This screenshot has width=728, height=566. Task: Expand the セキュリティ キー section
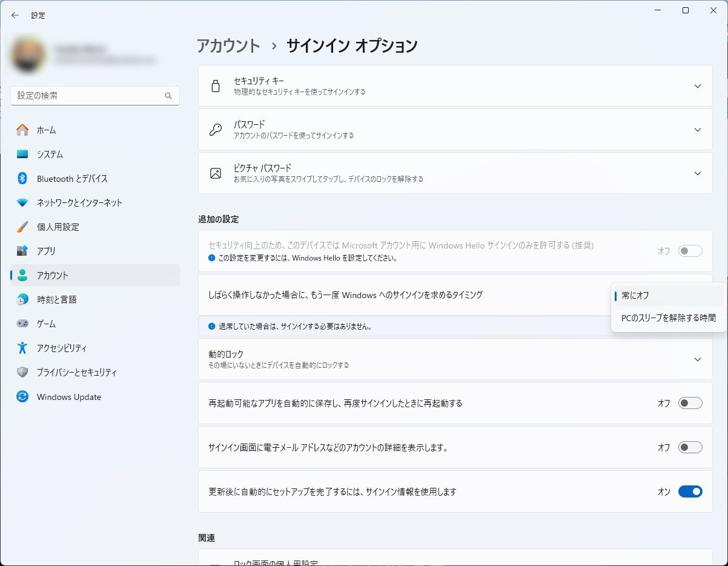coord(697,86)
